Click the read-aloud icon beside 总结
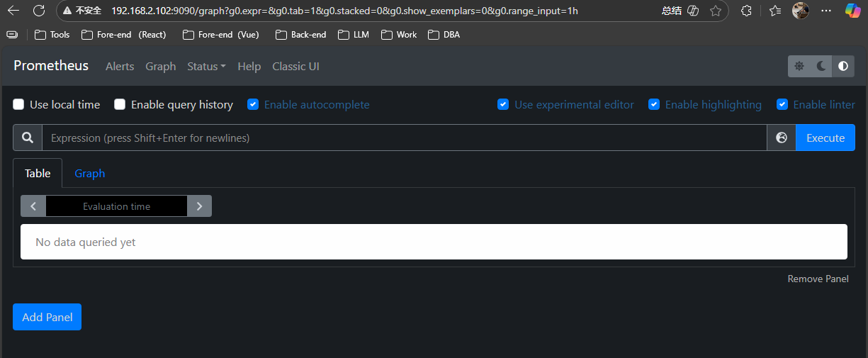 694,11
